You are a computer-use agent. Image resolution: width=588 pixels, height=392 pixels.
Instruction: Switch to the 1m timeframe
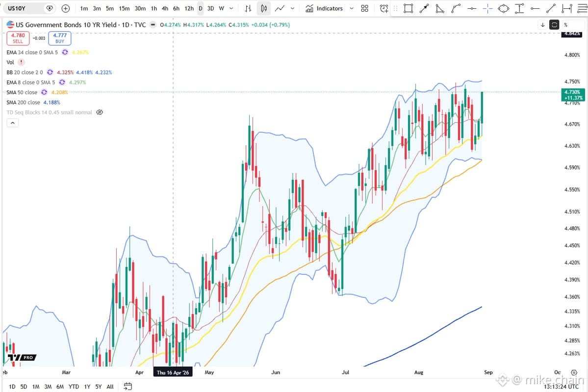[84, 8]
